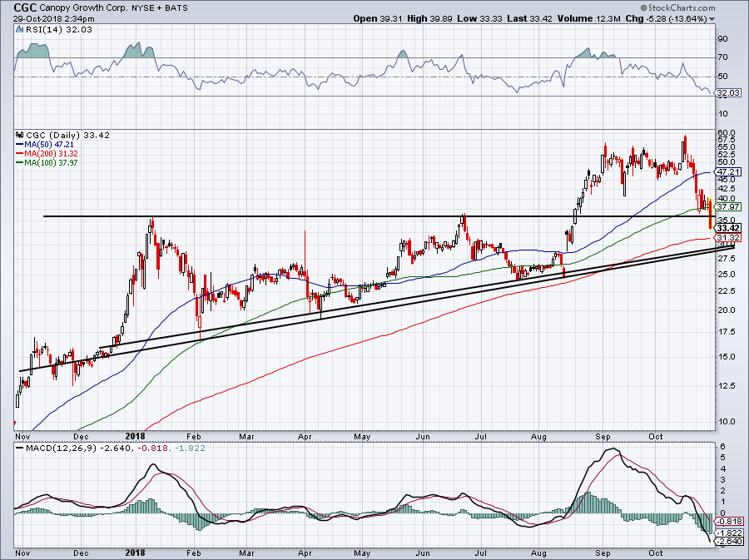
Task: Click the CGC (Daily) 33.42 legend label
Action: point(68,135)
